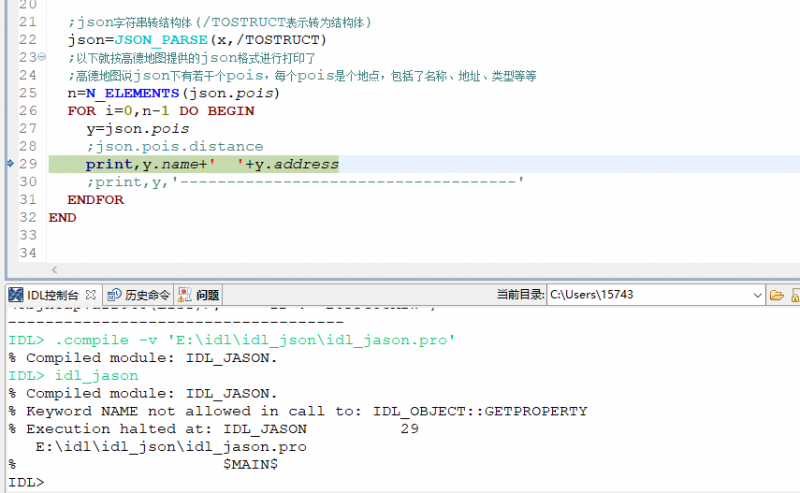Click the highlighted print statement on line 29

coord(212,164)
